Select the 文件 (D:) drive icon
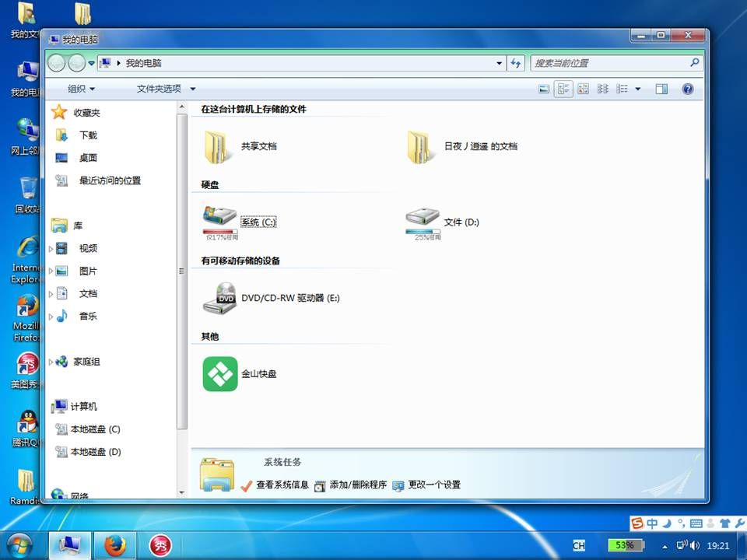The height and width of the screenshot is (560, 747). tap(423, 217)
